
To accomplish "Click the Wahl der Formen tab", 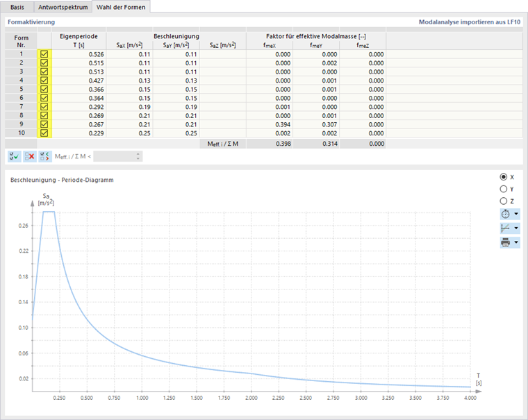I will tap(121, 7).
